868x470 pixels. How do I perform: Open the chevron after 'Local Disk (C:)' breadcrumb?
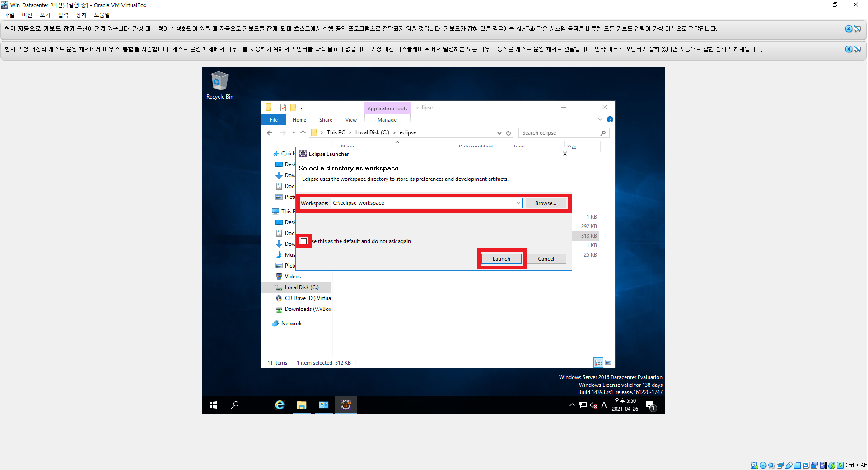[394, 132]
